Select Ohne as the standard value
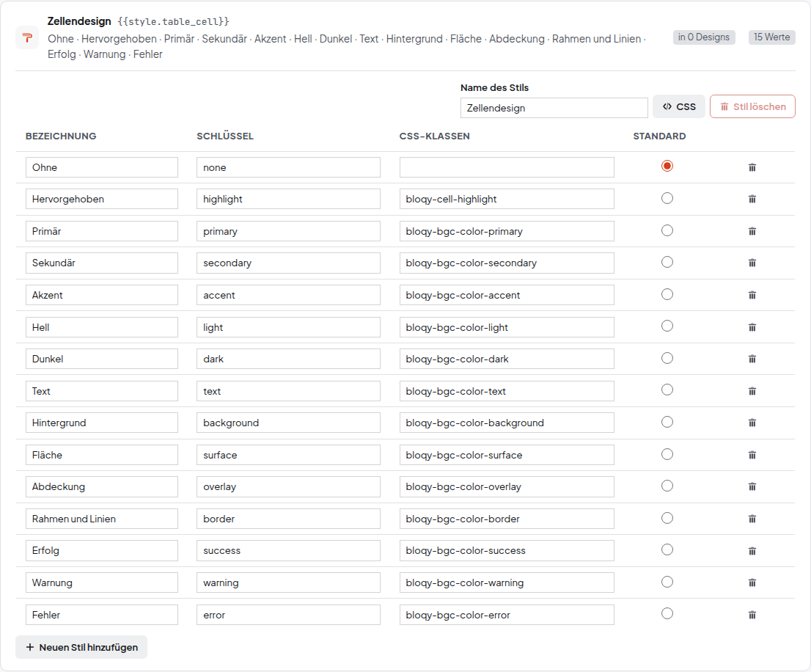The width and height of the screenshot is (811, 672). (x=667, y=166)
